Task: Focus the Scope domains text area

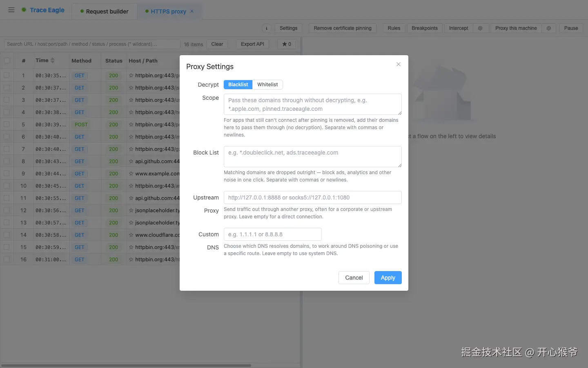Action: pyautogui.click(x=313, y=104)
